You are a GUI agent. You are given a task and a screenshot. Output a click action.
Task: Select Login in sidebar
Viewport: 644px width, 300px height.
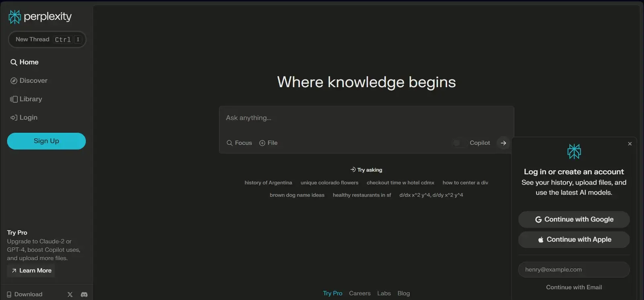click(24, 117)
